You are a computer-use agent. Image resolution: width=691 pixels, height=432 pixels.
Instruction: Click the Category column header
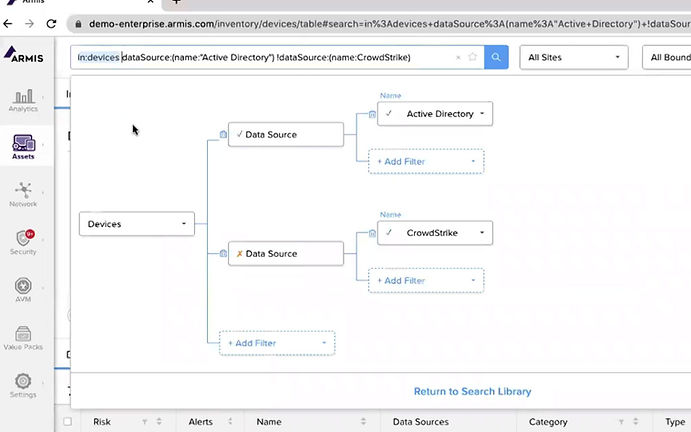pyautogui.click(x=548, y=422)
